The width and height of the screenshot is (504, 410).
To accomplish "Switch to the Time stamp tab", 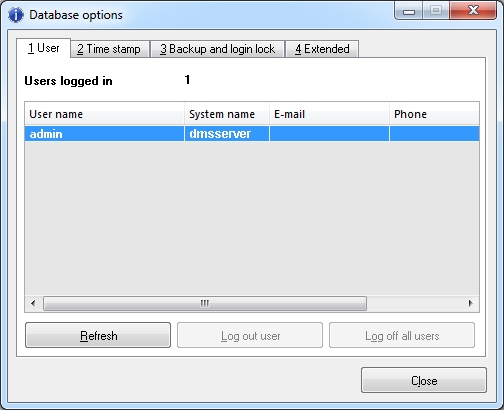I will coord(110,49).
